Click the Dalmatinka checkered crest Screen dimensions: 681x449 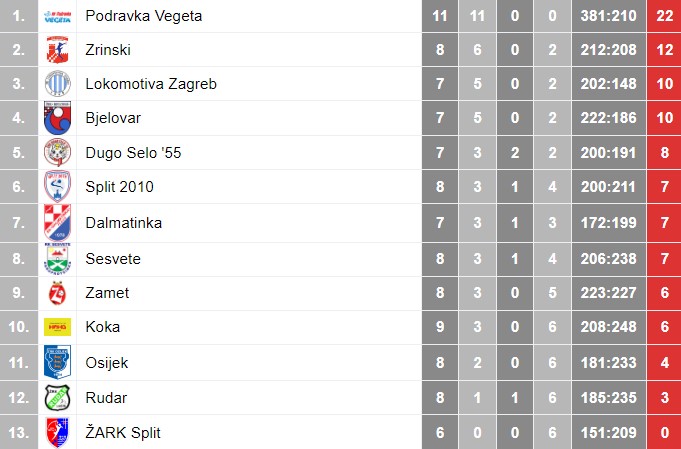click(x=57, y=222)
